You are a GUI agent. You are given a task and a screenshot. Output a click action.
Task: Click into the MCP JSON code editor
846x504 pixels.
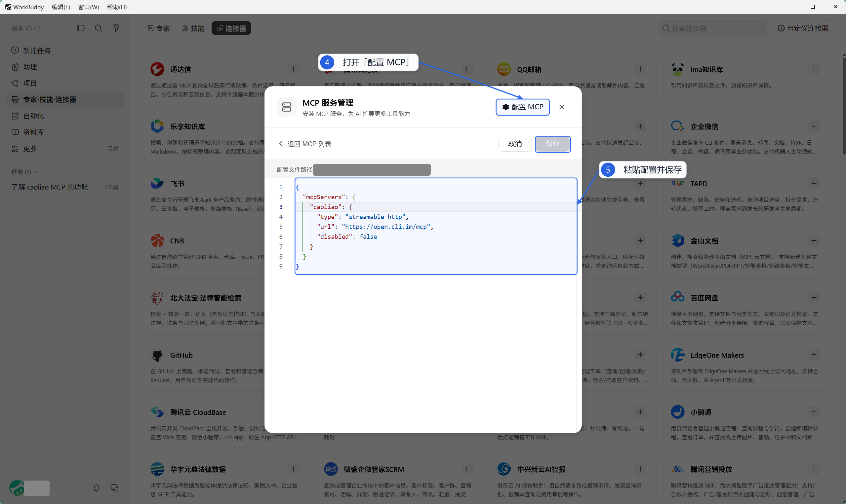click(436, 226)
